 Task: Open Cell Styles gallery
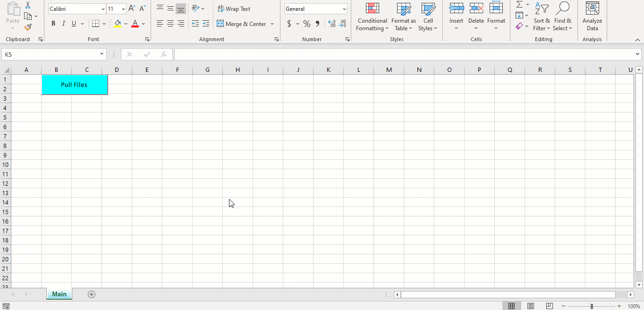pos(428,17)
